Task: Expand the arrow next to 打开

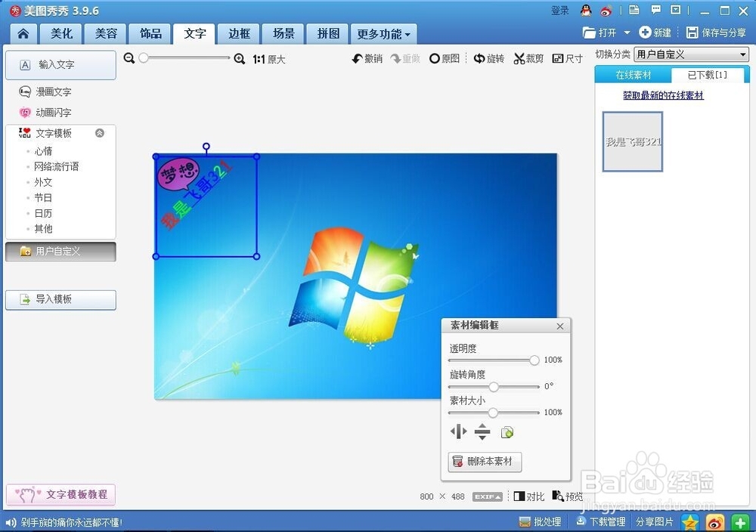Action: [627, 32]
